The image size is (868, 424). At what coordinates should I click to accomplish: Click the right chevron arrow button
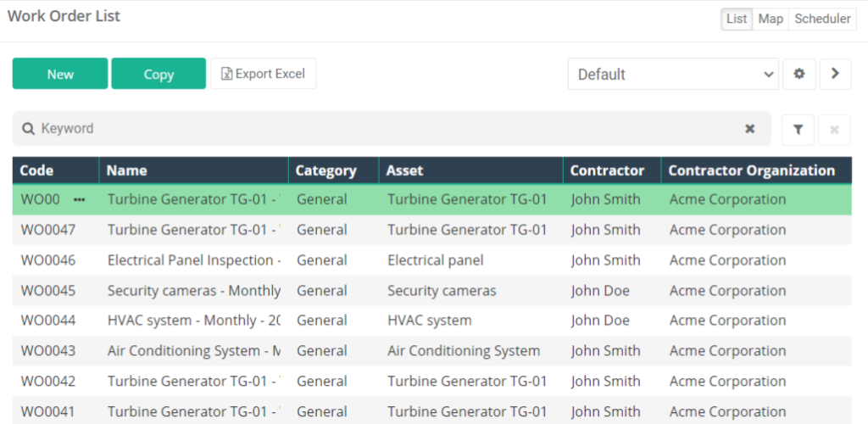[835, 74]
